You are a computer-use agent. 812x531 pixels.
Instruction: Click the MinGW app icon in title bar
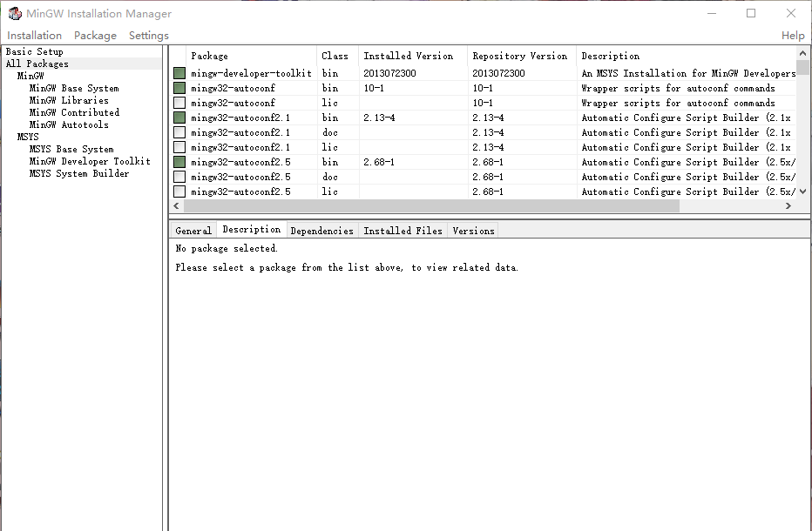tap(15, 13)
